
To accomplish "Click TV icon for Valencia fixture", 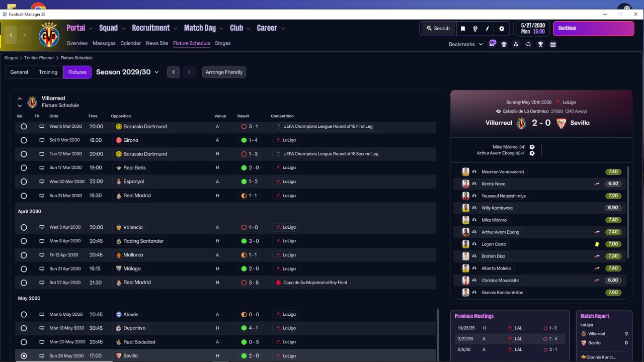I will (x=42, y=227).
